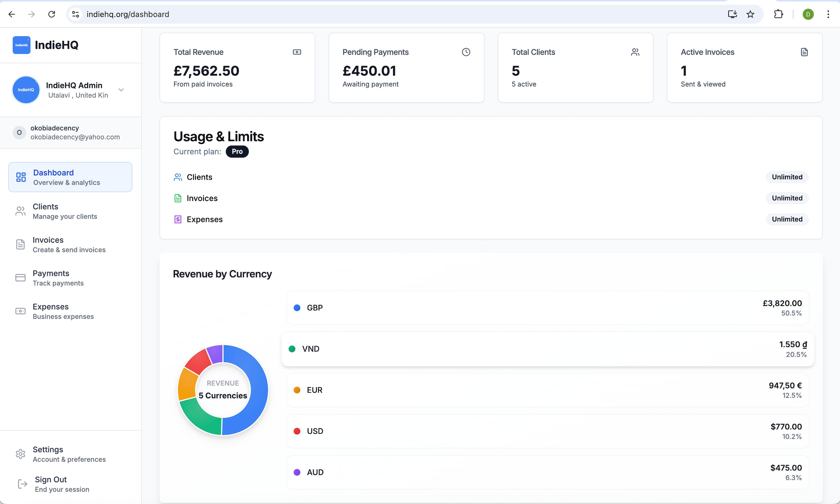Click the blue segment of revenue donut

(259, 391)
